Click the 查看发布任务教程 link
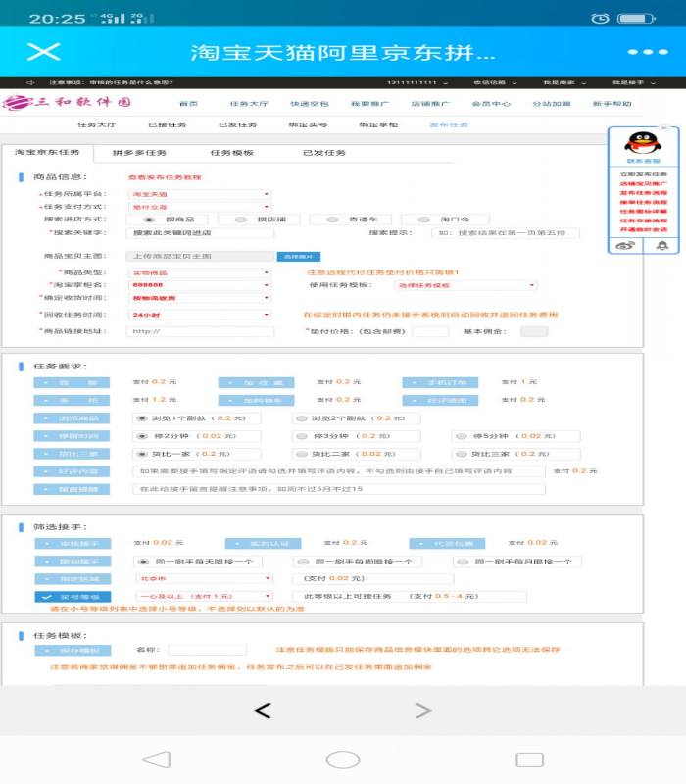Screen dimensions: 686x784 tap(165, 177)
